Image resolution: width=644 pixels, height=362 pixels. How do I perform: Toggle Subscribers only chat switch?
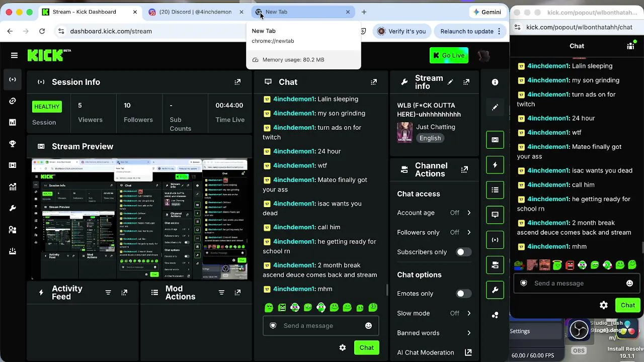tap(463, 252)
